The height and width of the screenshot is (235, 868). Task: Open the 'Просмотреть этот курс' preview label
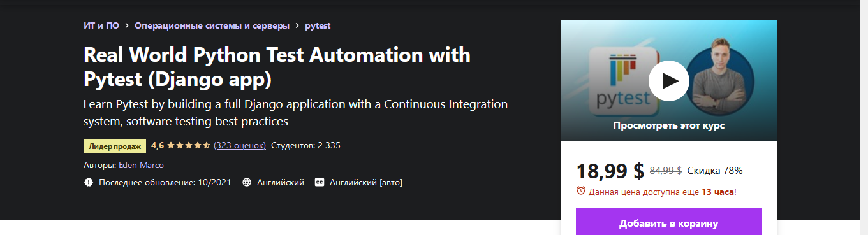click(668, 125)
